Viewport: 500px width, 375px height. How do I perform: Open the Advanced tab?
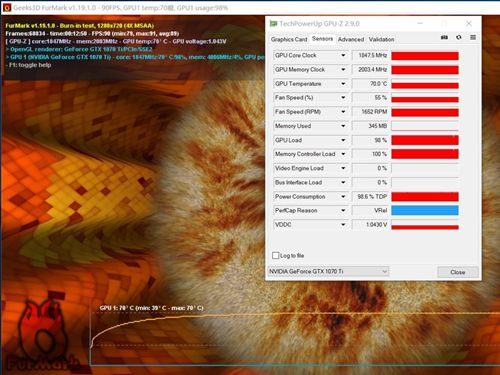[351, 39]
